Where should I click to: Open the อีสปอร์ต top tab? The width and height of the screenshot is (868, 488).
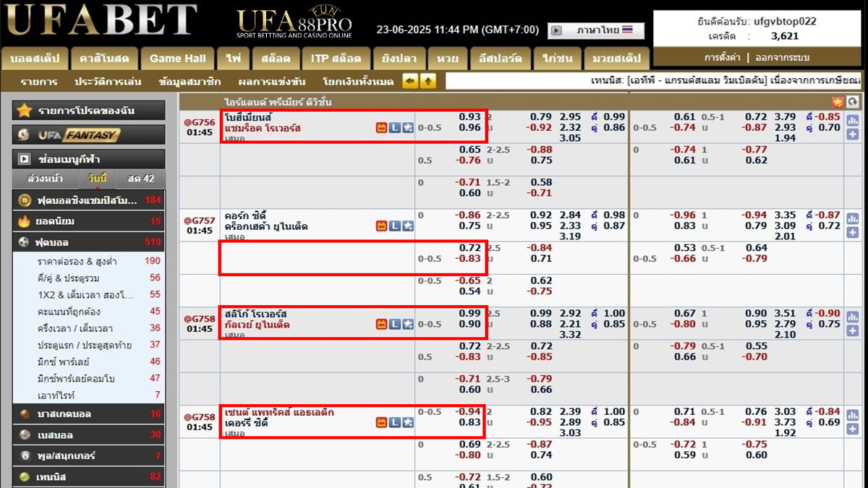tap(501, 59)
